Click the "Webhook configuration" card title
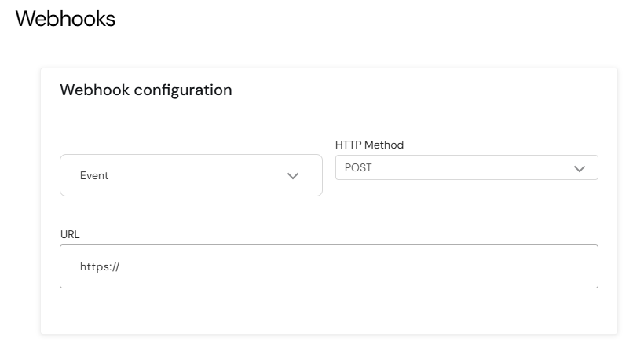 pyautogui.click(x=146, y=90)
